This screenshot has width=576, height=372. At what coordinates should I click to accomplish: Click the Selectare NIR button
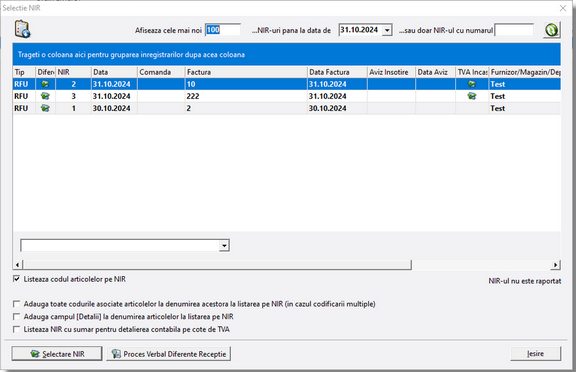click(x=57, y=354)
